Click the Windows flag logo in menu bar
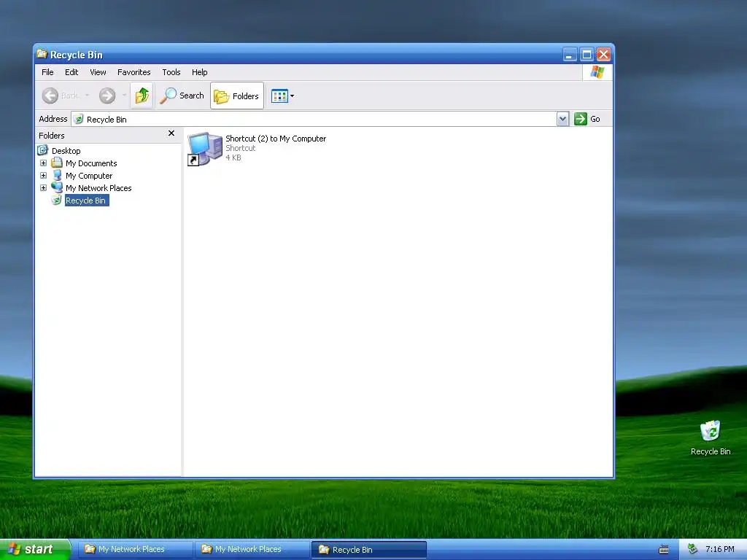This screenshot has width=747, height=560. pos(597,72)
